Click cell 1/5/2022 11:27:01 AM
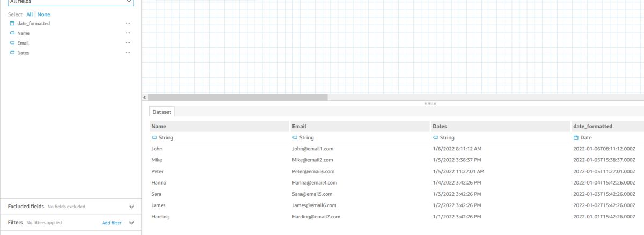644x235 pixels. (458, 171)
